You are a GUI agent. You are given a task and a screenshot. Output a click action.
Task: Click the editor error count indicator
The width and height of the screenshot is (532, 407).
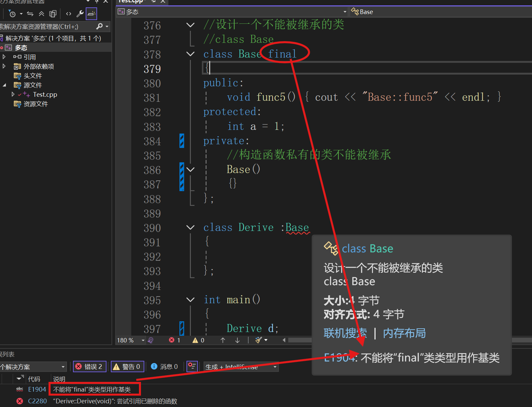pos(175,340)
